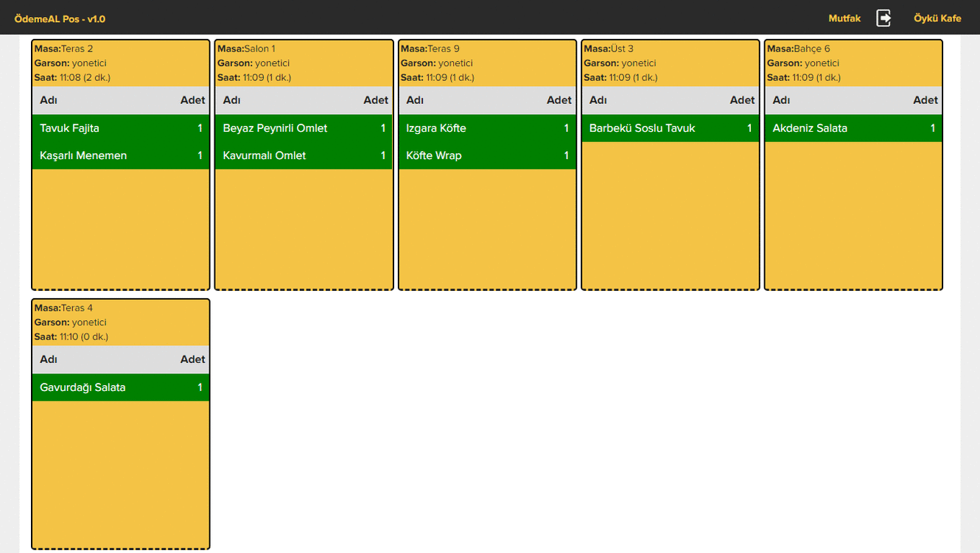The height and width of the screenshot is (553, 980).
Task: Open the Öykü Kafe link
Action: pos(937,18)
